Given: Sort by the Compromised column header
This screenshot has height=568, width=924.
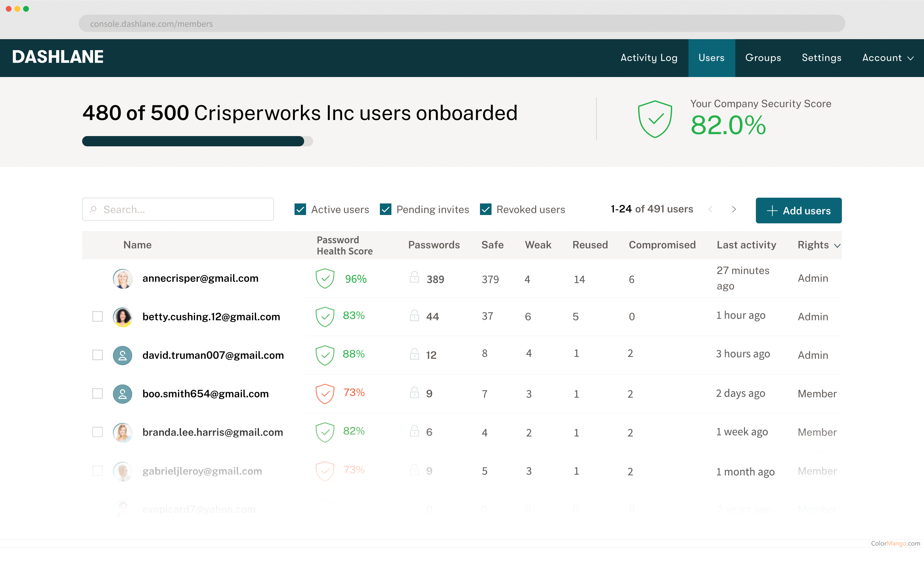Looking at the screenshot, I should tap(662, 245).
